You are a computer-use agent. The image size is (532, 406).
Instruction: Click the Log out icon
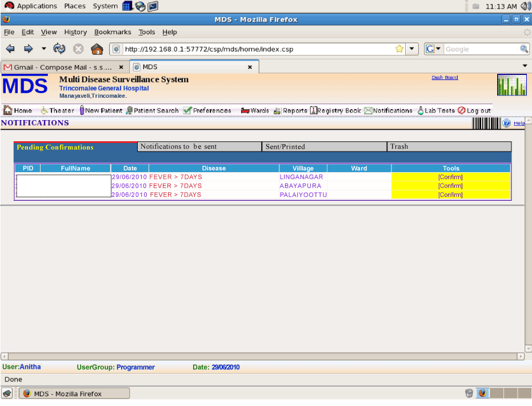[x=462, y=110]
